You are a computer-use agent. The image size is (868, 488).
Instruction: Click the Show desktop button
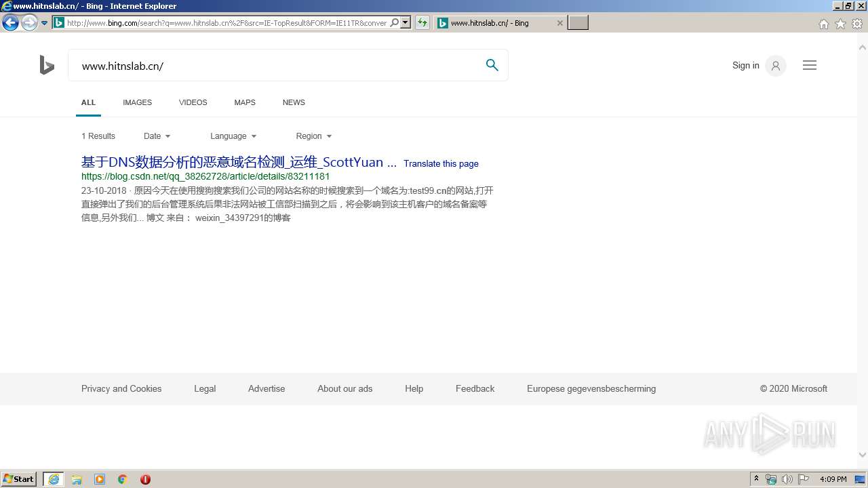[861, 479]
